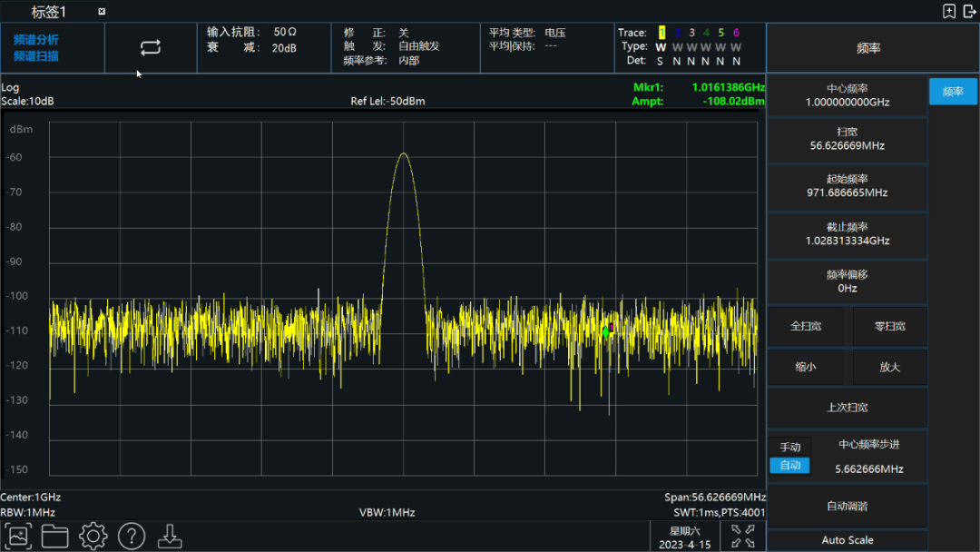Edit the 频率偏移 0Hz field

coord(847,281)
